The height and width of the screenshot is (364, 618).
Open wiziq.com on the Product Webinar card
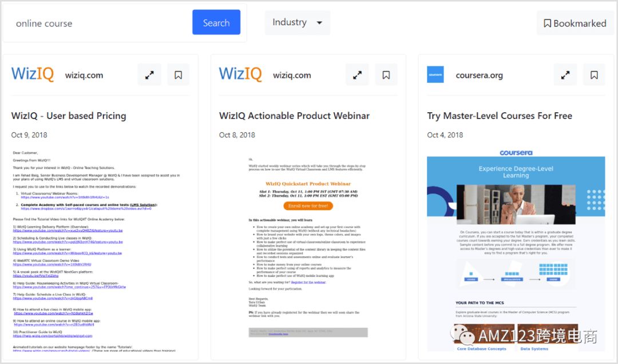[x=292, y=75]
